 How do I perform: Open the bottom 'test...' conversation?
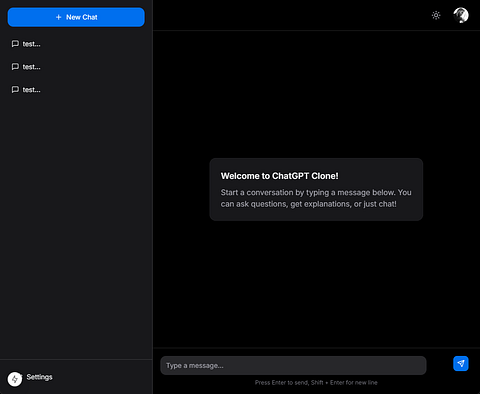point(76,90)
